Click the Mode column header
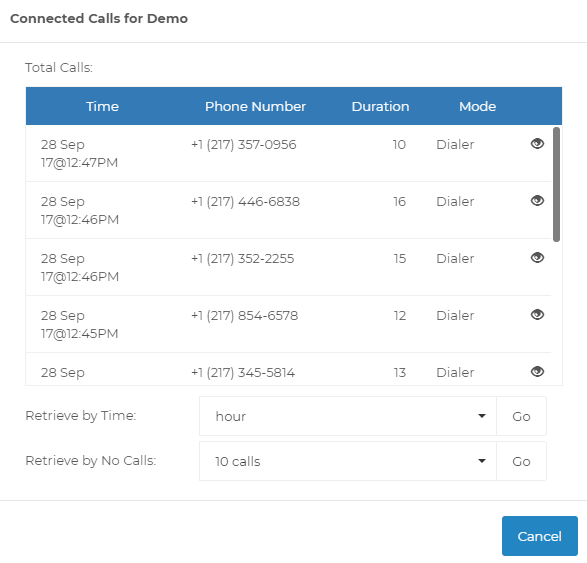Screen dimensions: 587x563 coord(477,106)
